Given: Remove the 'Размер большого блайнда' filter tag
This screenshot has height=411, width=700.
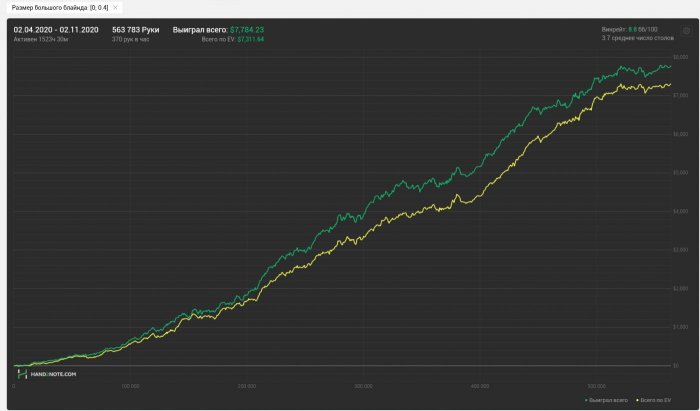Looking at the screenshot, I should coord(115,8).
